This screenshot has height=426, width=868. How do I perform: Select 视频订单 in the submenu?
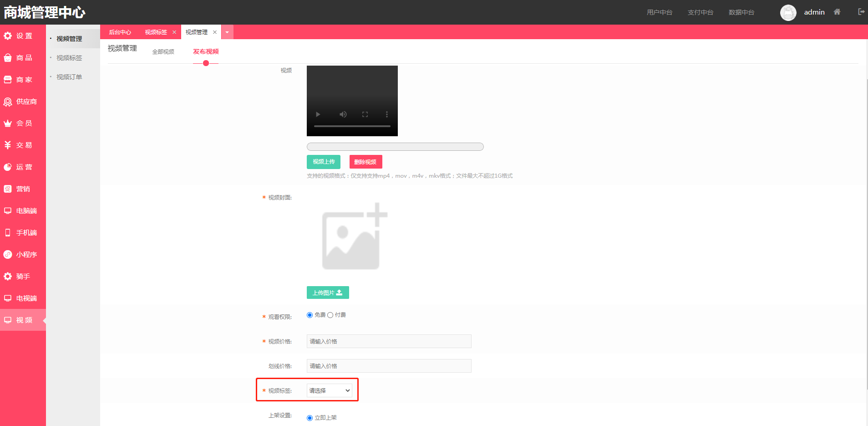pos(69,77)
